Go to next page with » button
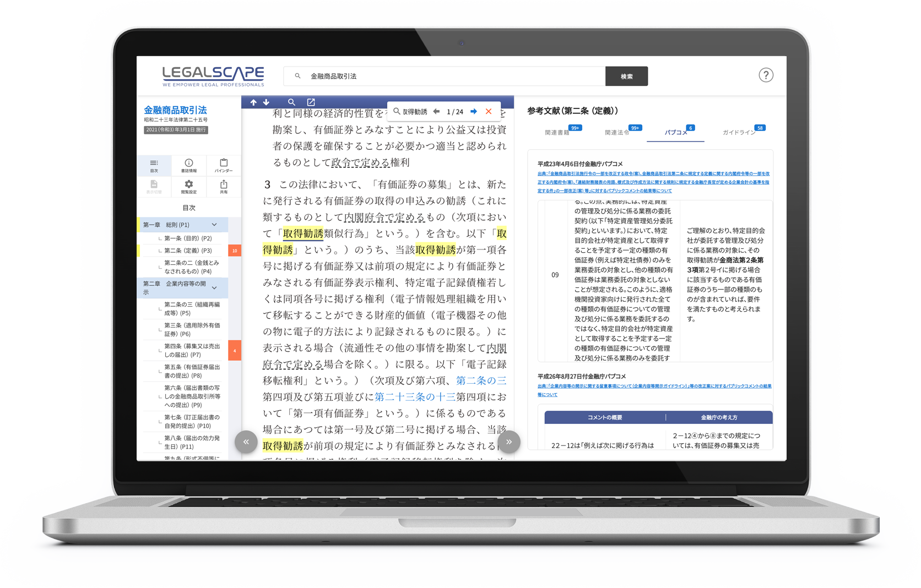Image resolution: width=921 pixels, height=588 pixels. [x=509, y=442]
